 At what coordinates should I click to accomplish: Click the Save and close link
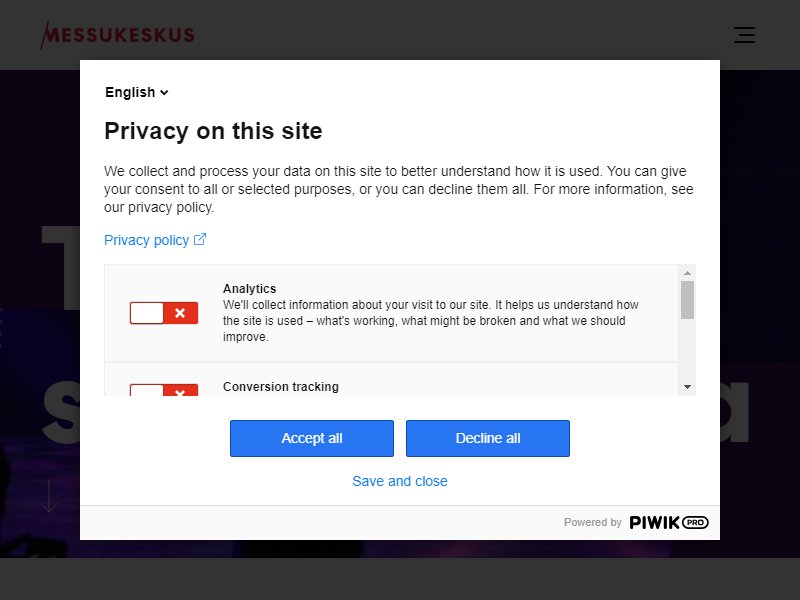tap(400, 481)
